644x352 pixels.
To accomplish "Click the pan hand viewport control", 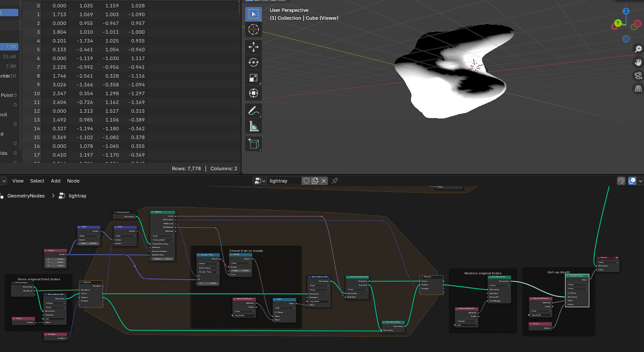I will click(x=638, y=62).
